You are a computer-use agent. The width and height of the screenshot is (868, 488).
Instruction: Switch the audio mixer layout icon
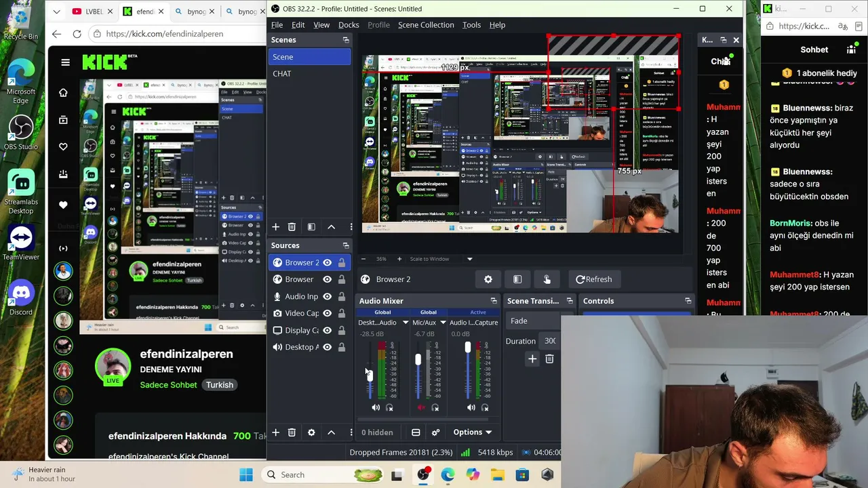tap(416, 432)
